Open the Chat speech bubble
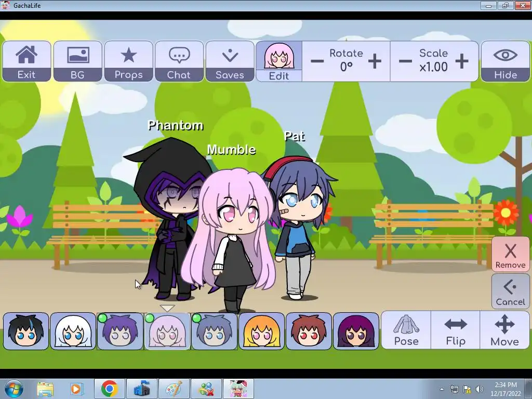 (179, 61)
